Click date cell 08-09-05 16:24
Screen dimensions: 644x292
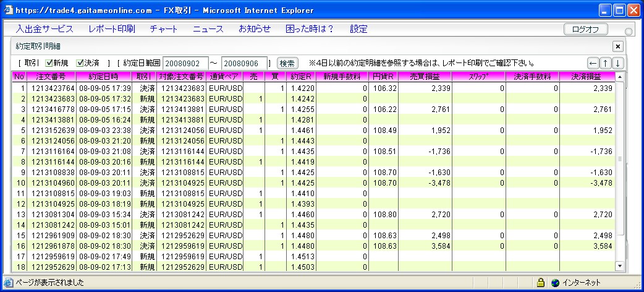coord(104,120)
